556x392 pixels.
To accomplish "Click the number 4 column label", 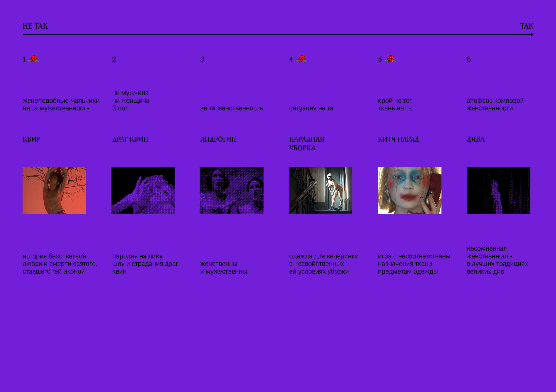I will pos(291,59).
